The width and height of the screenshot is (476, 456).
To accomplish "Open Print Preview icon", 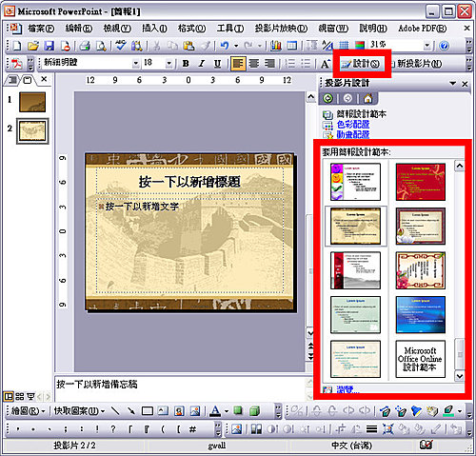I will pyautogui.click(x=101, y=47).
